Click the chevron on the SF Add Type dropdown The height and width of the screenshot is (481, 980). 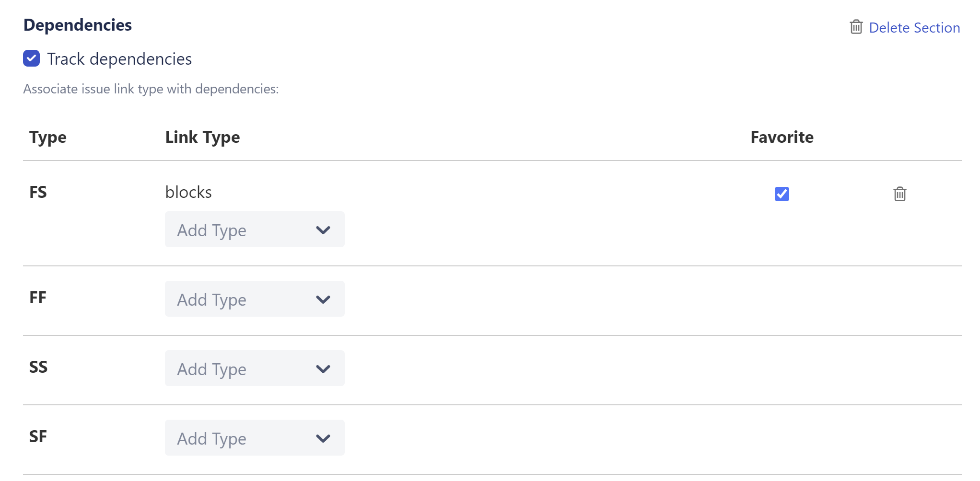[323, 438]
